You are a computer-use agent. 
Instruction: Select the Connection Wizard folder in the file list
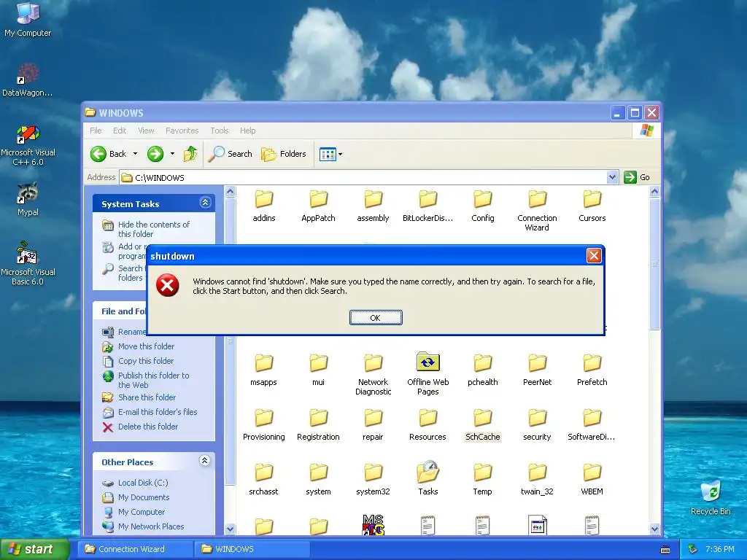click(x=538, y=211)
